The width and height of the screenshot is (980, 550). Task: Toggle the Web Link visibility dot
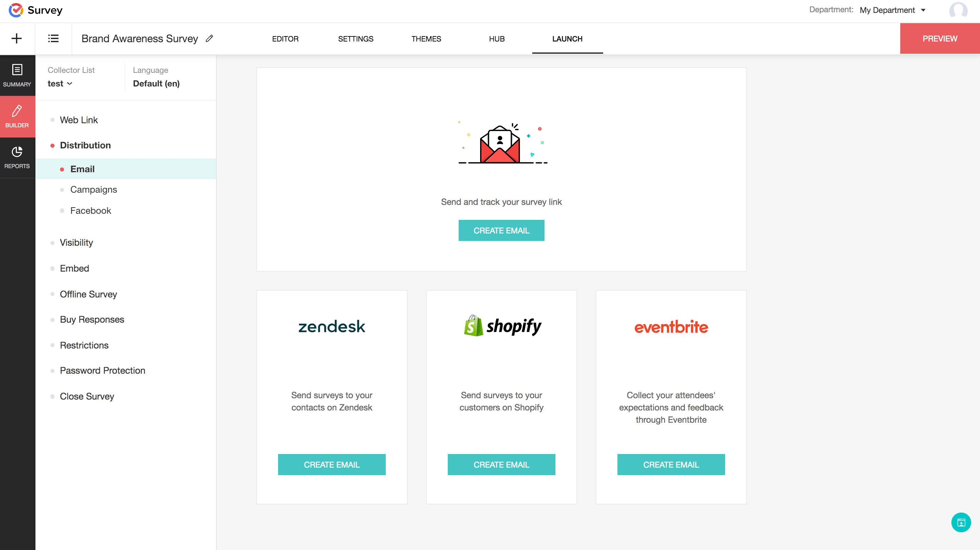53,120
